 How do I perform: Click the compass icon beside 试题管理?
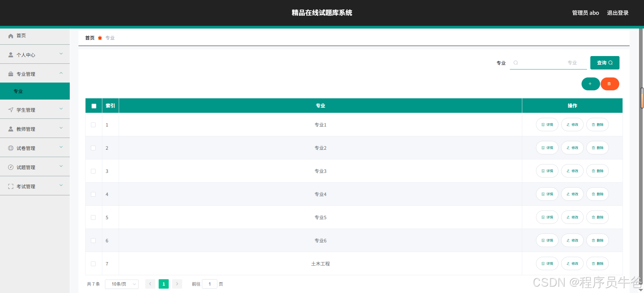11,167
